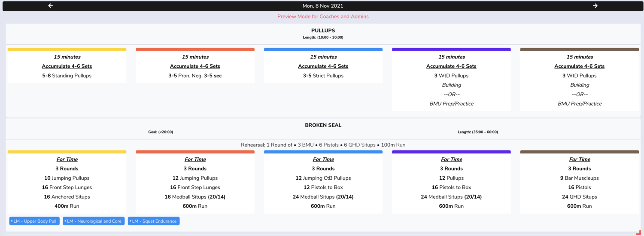
Task: Click 24 GHD Situps text
Action: [580, 197]
